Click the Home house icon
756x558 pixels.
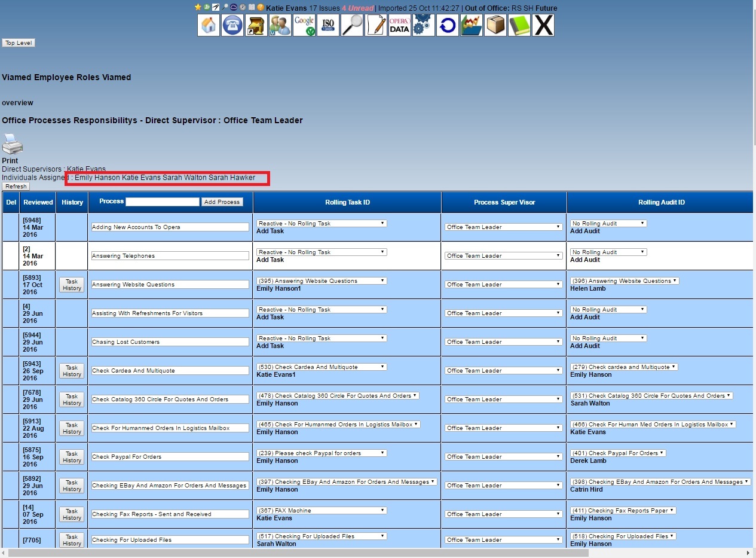point(209,25)
